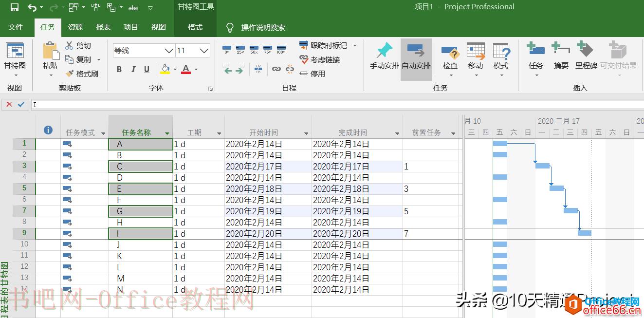Image resolution: width=644 pixels, height=318 pixels.
Task: Mark task 100% complete
Action: [281, 50]
